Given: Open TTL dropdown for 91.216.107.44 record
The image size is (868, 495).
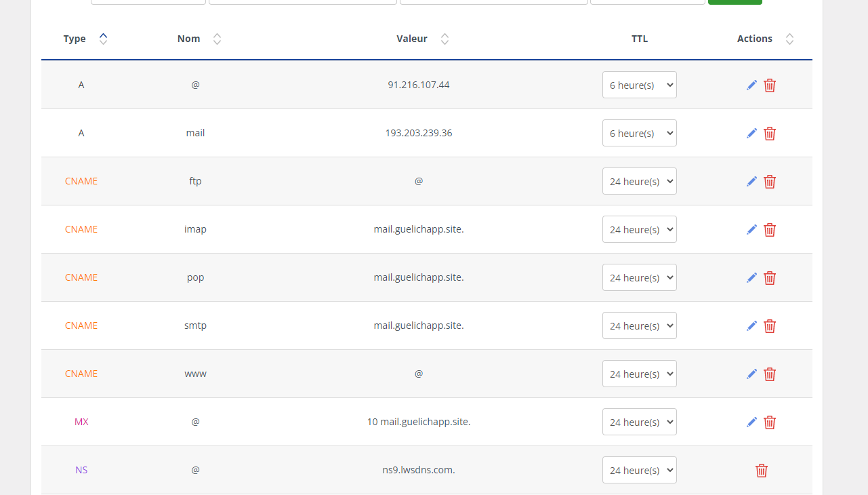Looking at the screenshot, I should pos(639,85).
